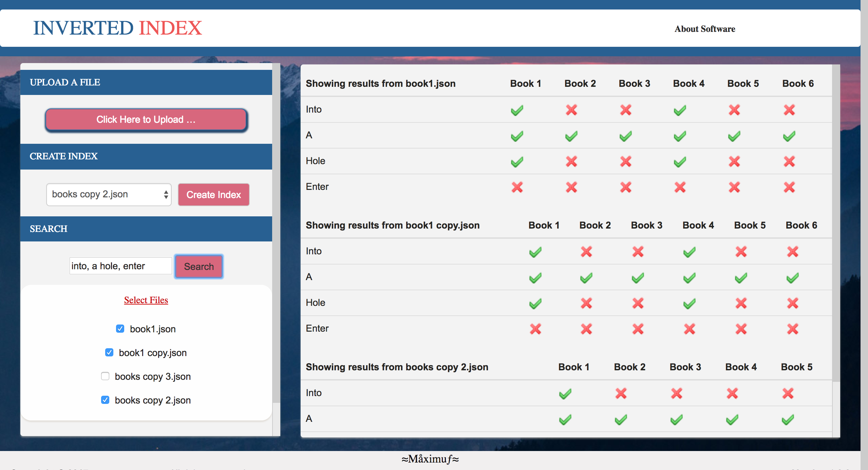
Task: Click green check for Into Book 1 in book1.json
Action: [x=517, y=110]
